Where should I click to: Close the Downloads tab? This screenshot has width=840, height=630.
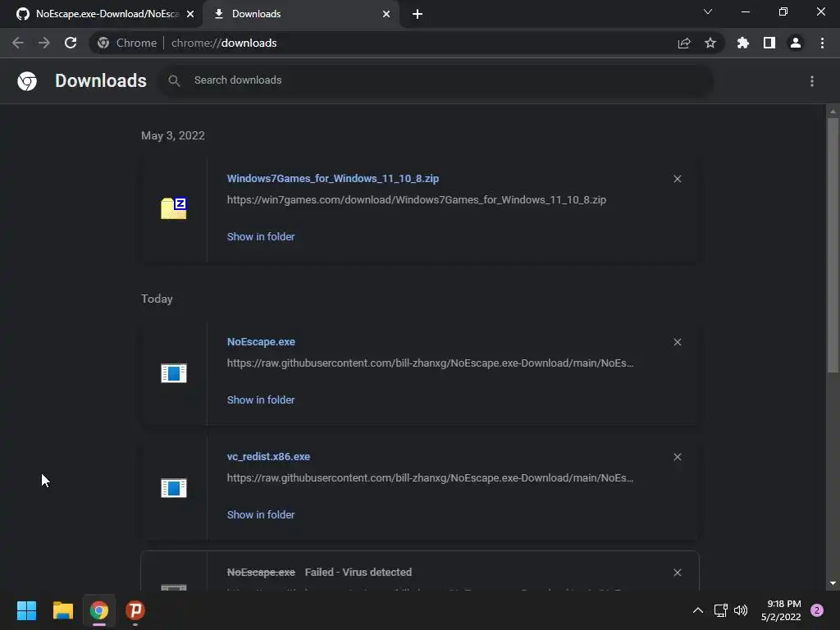click(x=386, y=14)
